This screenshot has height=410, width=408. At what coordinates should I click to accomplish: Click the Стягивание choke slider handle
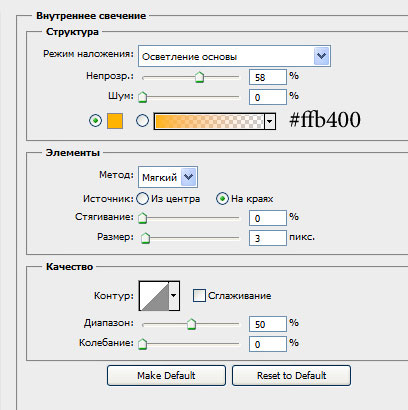143,218
